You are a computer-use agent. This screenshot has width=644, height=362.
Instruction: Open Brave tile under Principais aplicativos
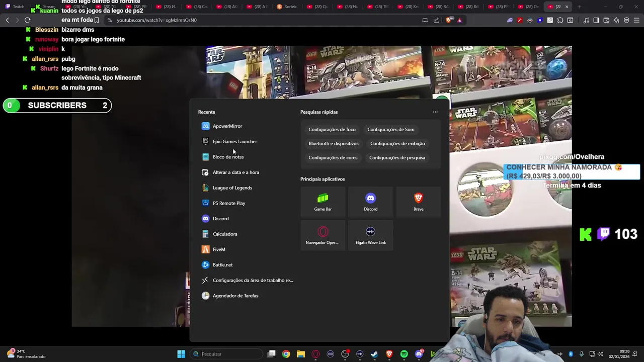[419, 202]
